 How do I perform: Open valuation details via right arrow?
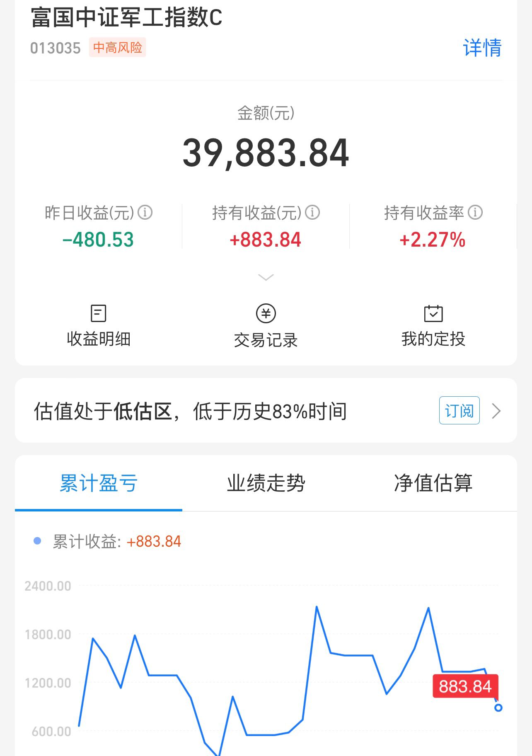[496, 411]
